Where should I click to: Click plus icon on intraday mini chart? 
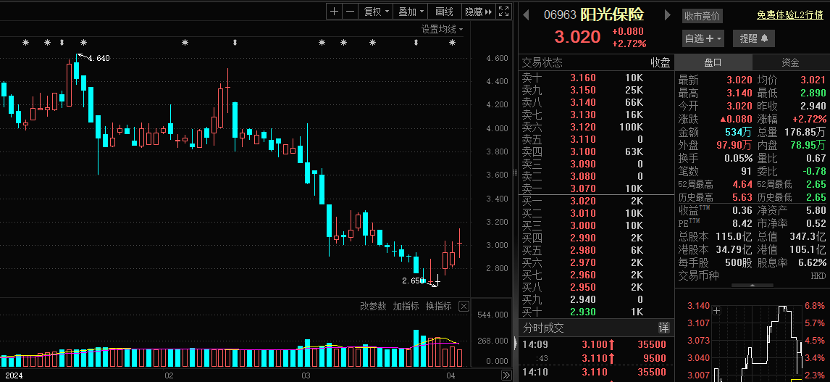[x=716, y=311]
